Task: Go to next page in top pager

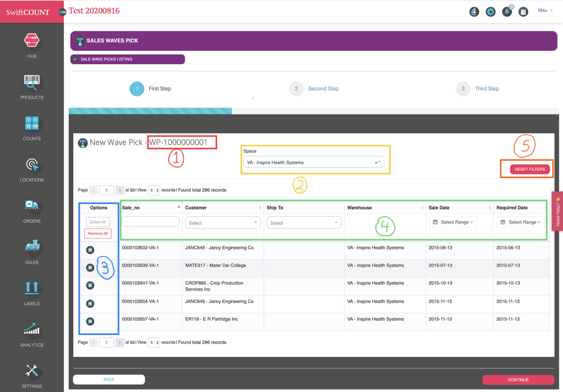Action: point(120,190)
